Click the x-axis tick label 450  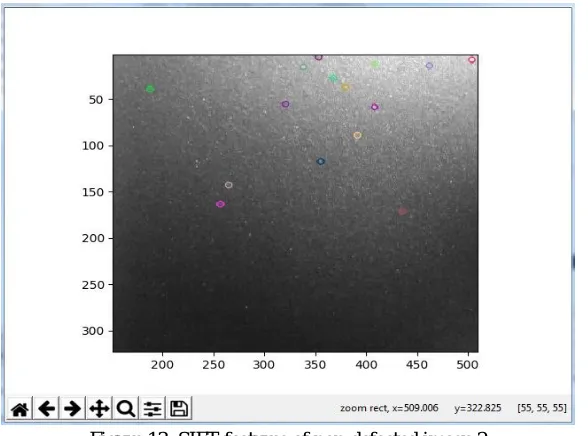417,365
